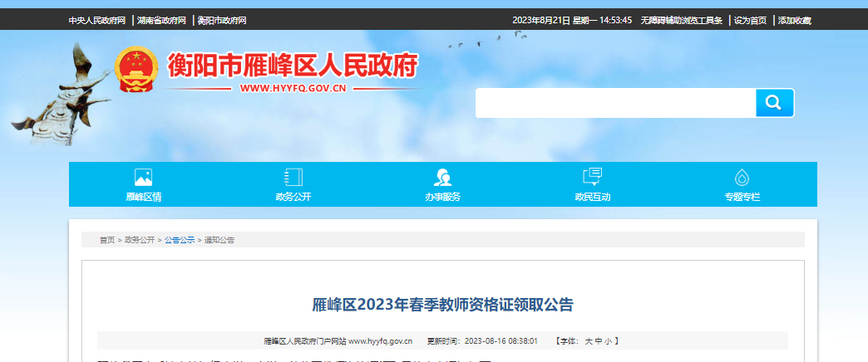Enable 无障碍辅助浏览工具条
Viewport: 868px width, 362px height.
coord(681,20)
